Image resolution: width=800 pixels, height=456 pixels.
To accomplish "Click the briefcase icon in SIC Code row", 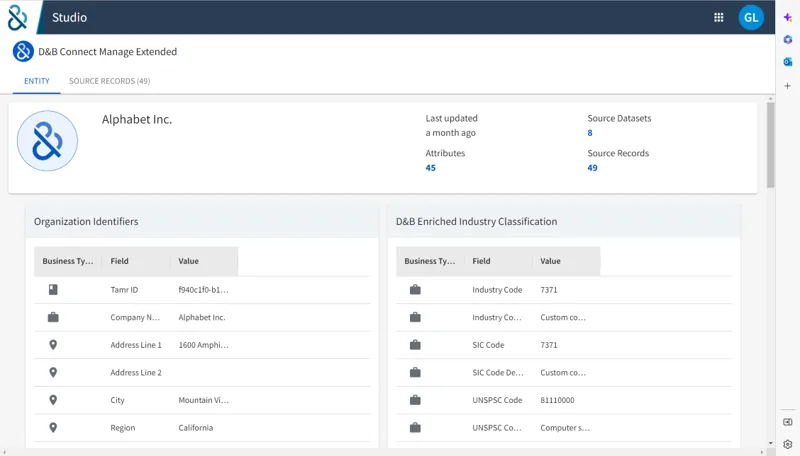I will point(415,345).
